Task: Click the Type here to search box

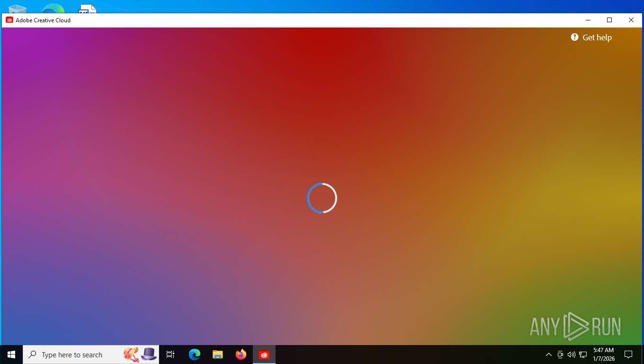Action: coord(91,355)
